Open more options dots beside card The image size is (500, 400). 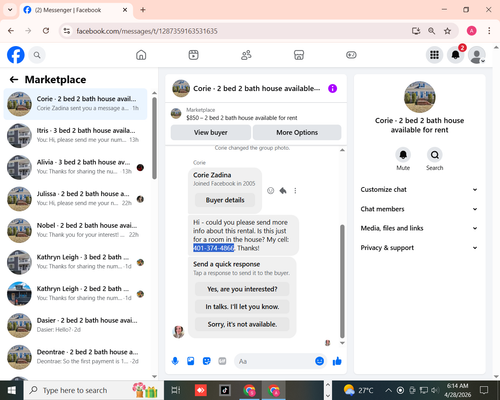pyautogui.click(x=295, y=191)
